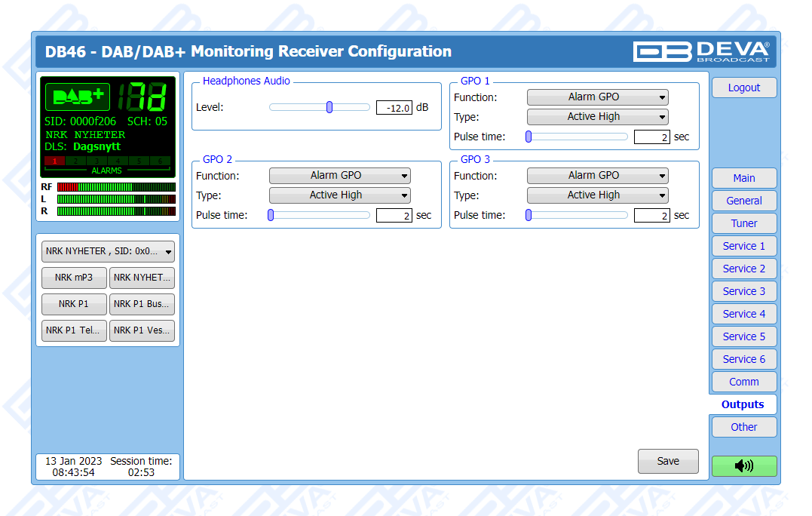Click GPO 1 Pulse time slider
This screenshot has height=516, width=812.
pos(578,137)
